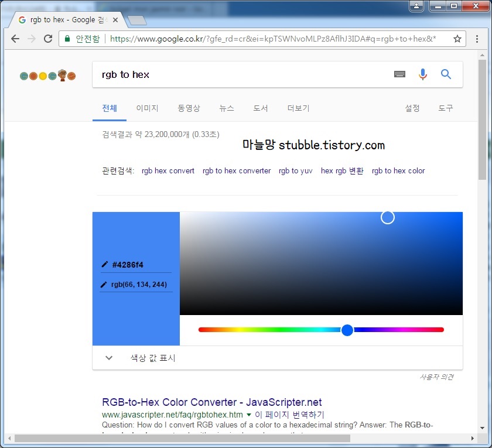
Task: Go back using the browser back arrow
Action: (x=15, y=39)
